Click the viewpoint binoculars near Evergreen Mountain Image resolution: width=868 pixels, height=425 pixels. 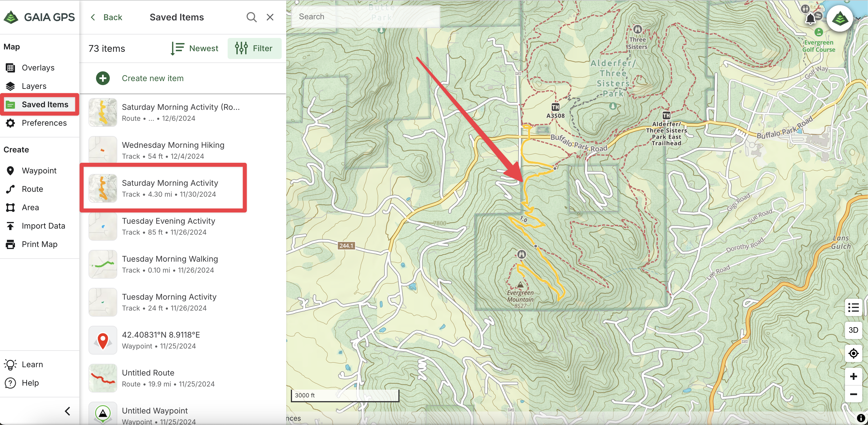522,254
